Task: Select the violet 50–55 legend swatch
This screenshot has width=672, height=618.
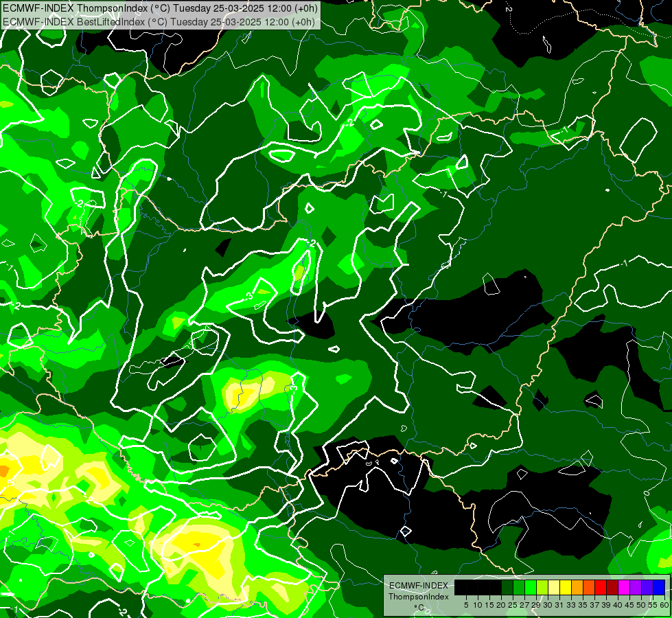Action: [x=647, y=587]
